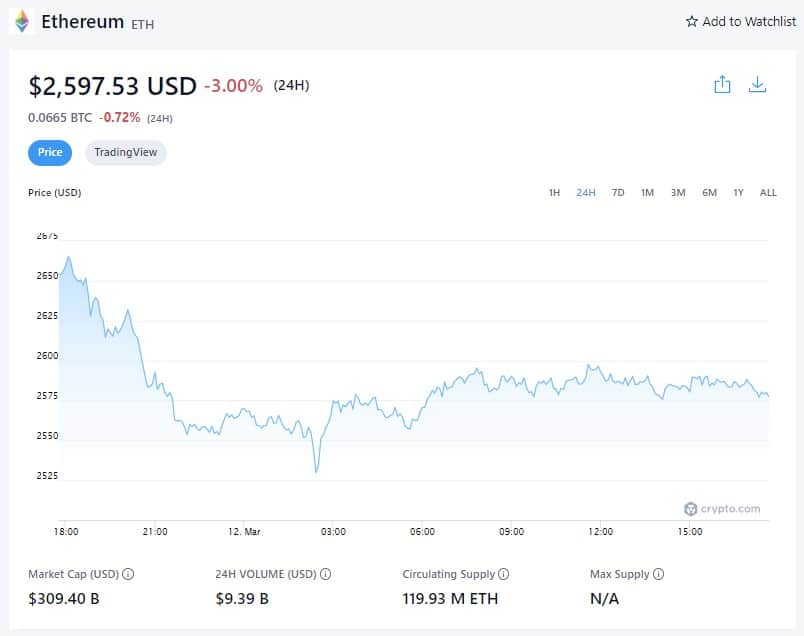Click the Price (USD) axis label
Viewport: 804px width, 636px height.
[55, 193]
